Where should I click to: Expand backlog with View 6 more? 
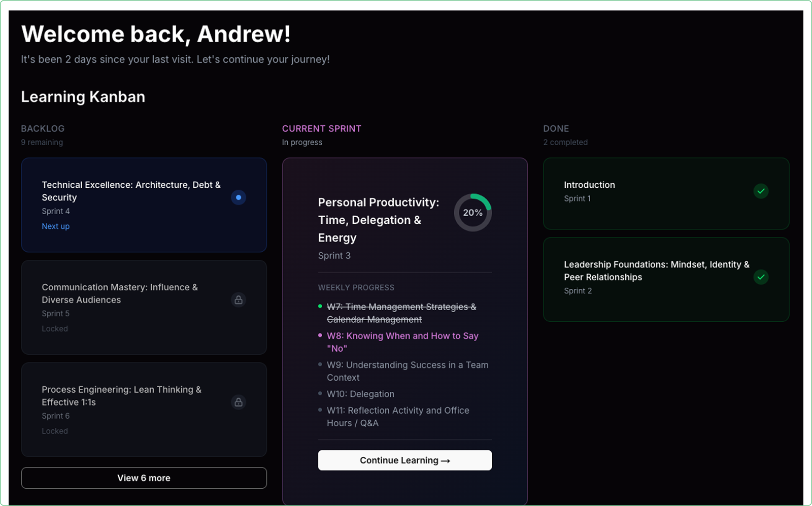[144, 478]
